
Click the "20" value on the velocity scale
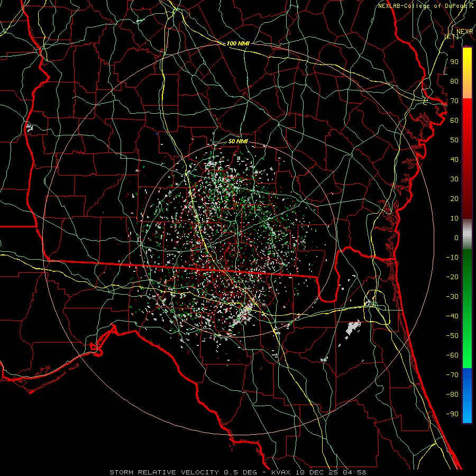454,198
